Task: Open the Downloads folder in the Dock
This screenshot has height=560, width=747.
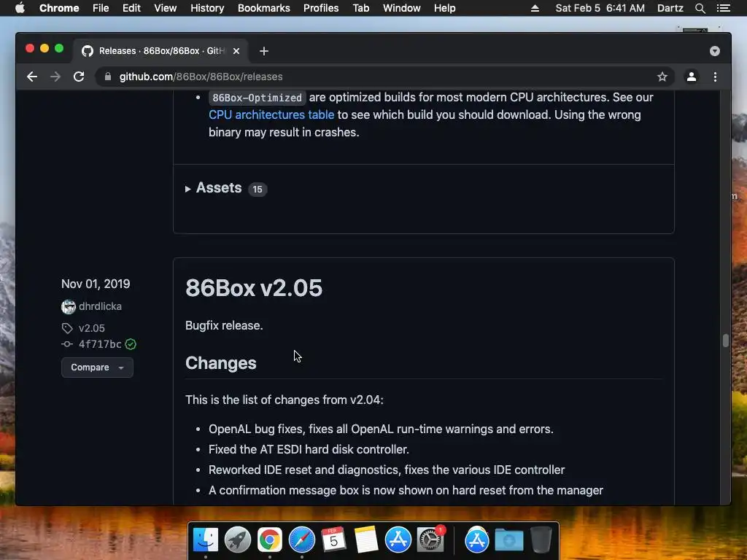Action: point(508,540)
